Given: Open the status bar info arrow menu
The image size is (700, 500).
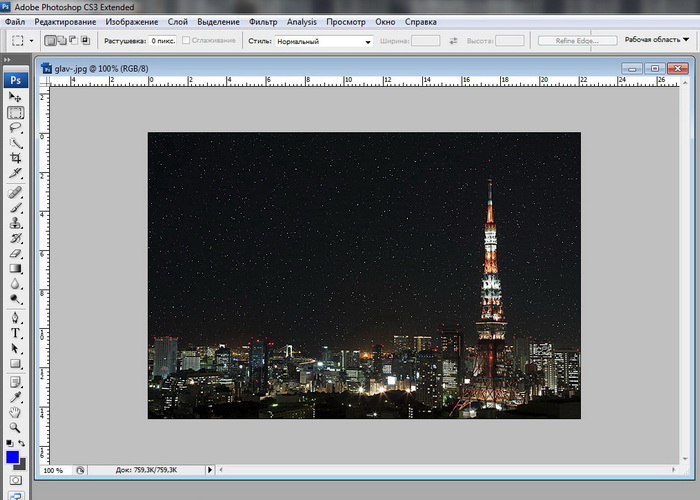Looking at the screenshot, I should coord(210,469).
